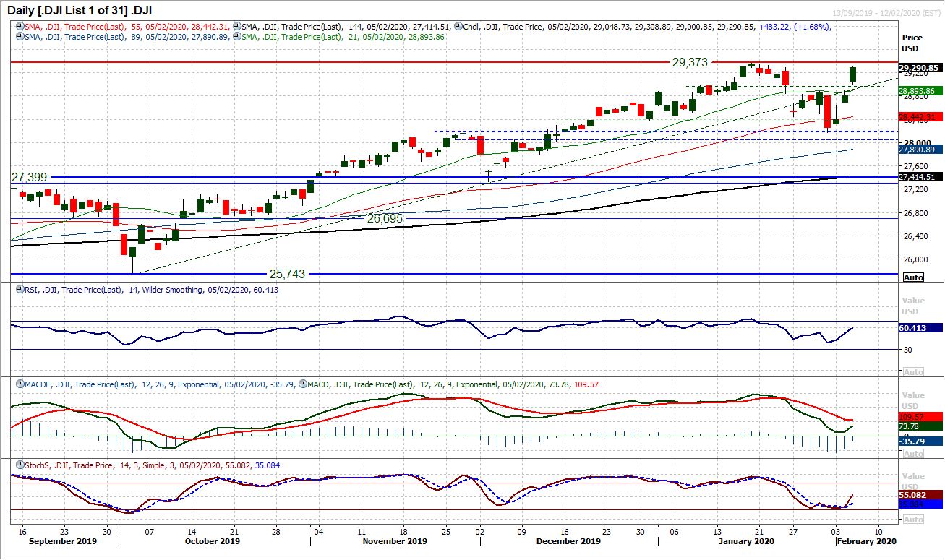This screenshot has height=560, width=945.
Task: Click the black 27,414.51 price tag
Action: [x=920, y=176]
